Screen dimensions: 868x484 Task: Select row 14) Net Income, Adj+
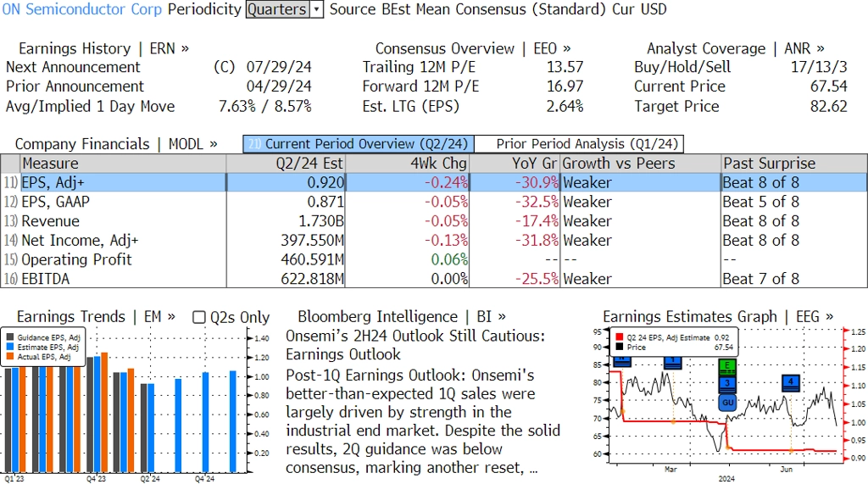click(x=433, y=241)
